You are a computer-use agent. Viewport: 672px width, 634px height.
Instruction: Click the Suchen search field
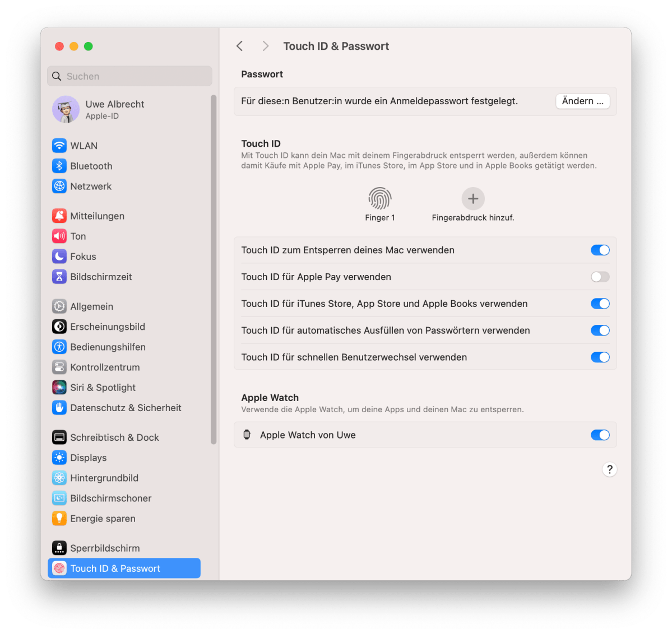coord(129,76)
